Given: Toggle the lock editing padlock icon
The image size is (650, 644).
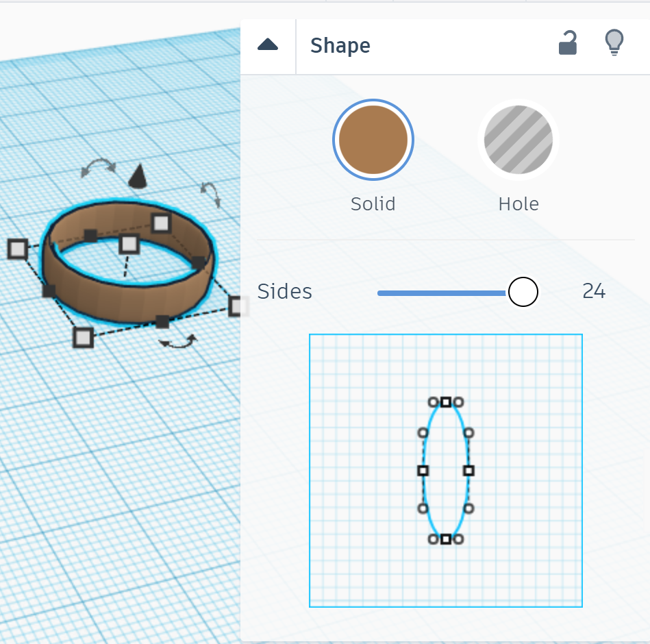Looking at the screenshot, I should pos(568,42).
